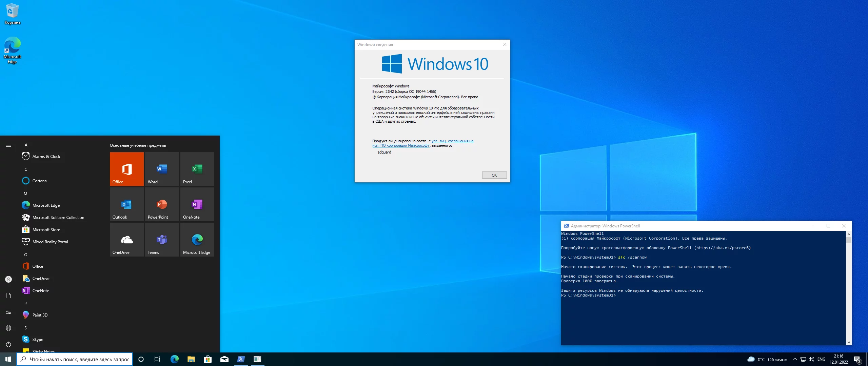868x366 pixels.
Task: Open the PowerPoint tile
Action: 162,204
